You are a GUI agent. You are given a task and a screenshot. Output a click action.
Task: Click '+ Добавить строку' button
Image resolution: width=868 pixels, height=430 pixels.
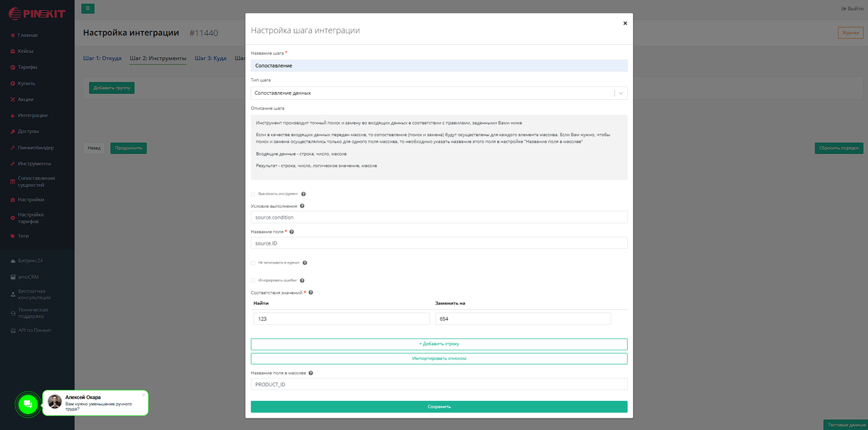[439, 344]
